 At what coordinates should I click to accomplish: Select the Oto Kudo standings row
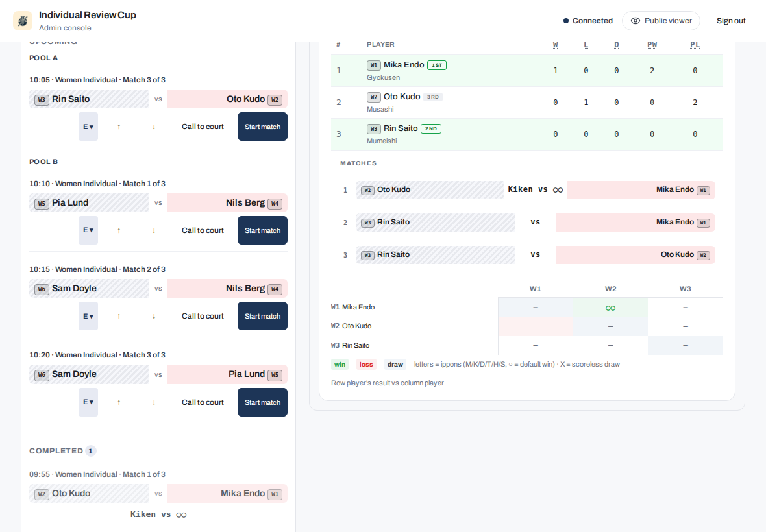[x=526, y=103]
